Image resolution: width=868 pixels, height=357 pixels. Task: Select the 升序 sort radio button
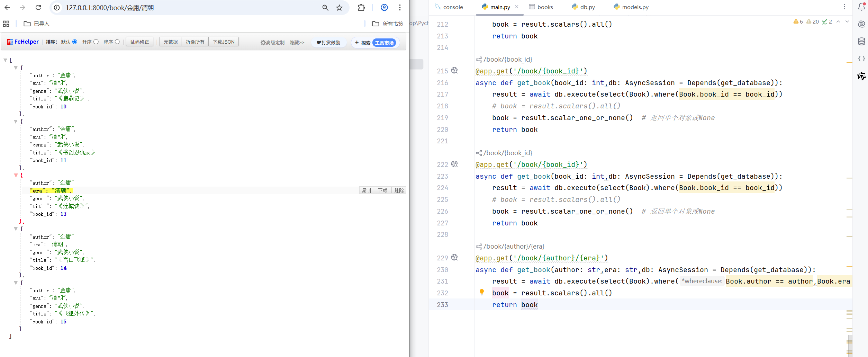(x=96, y=42)
